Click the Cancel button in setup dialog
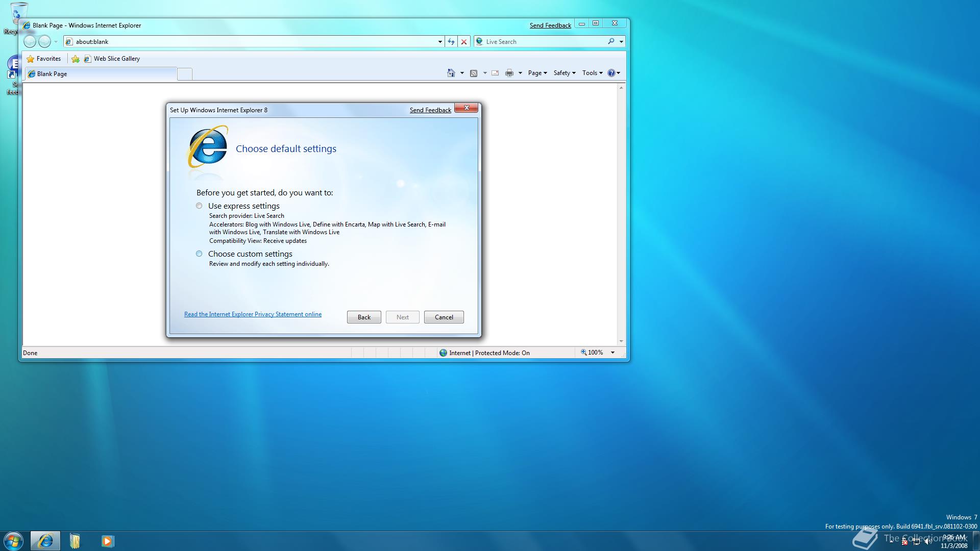The height and width of the screenshot is (551, 980). [x=444, y=317]
